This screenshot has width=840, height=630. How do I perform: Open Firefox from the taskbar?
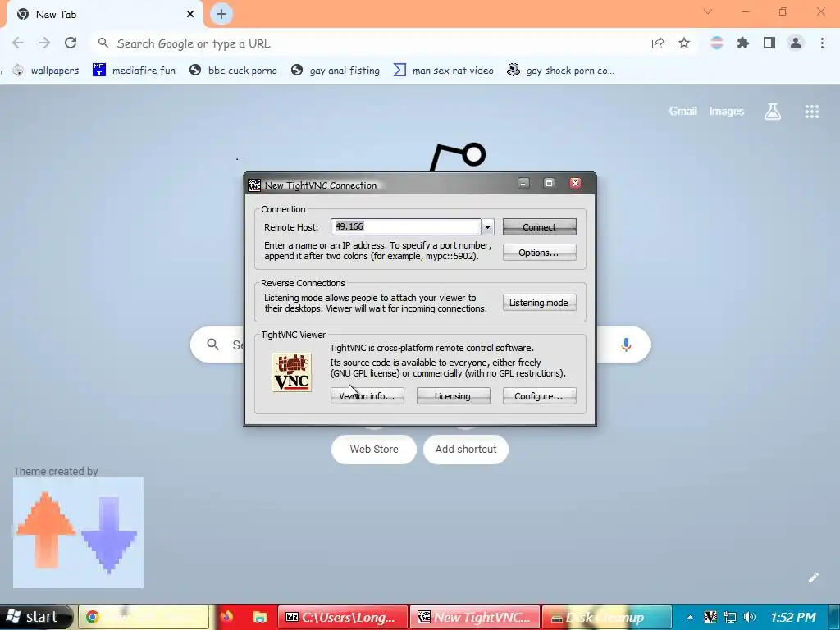[226, 617]
